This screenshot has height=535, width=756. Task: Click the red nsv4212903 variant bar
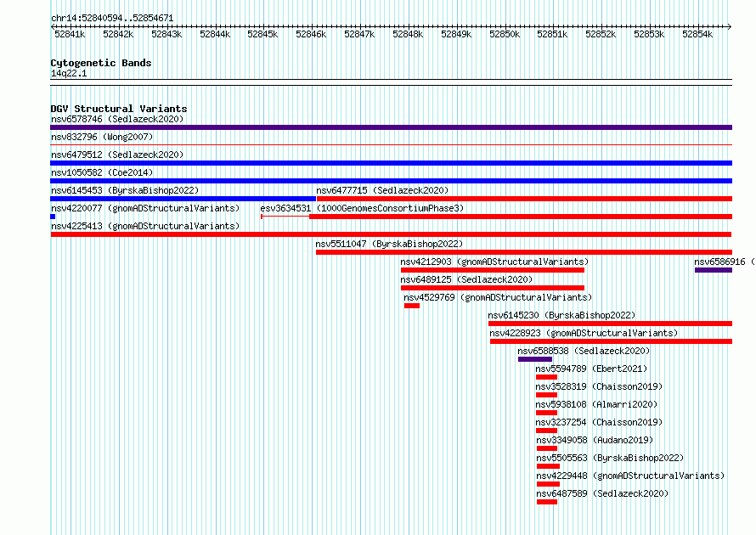(x=493, y=270)
